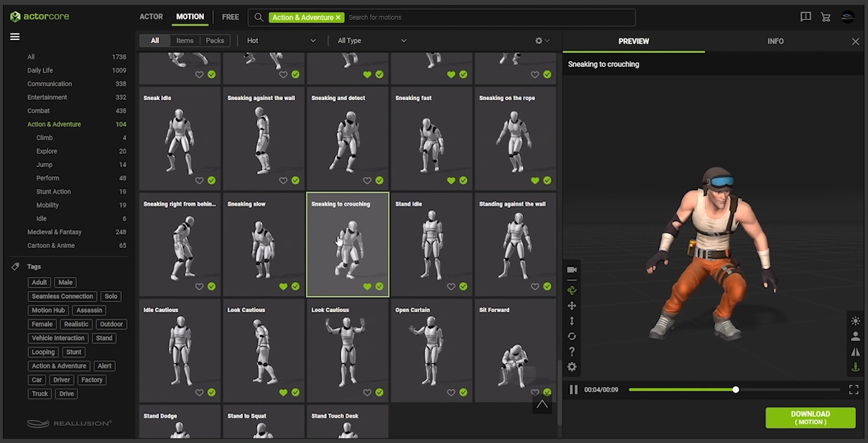Toggle heart on Sneaking against the wall

coord(283,180)
